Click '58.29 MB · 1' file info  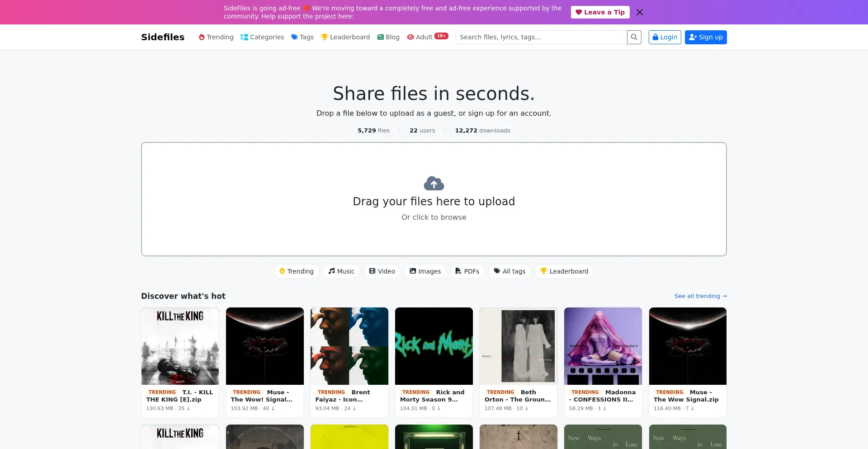pos(588,408)
